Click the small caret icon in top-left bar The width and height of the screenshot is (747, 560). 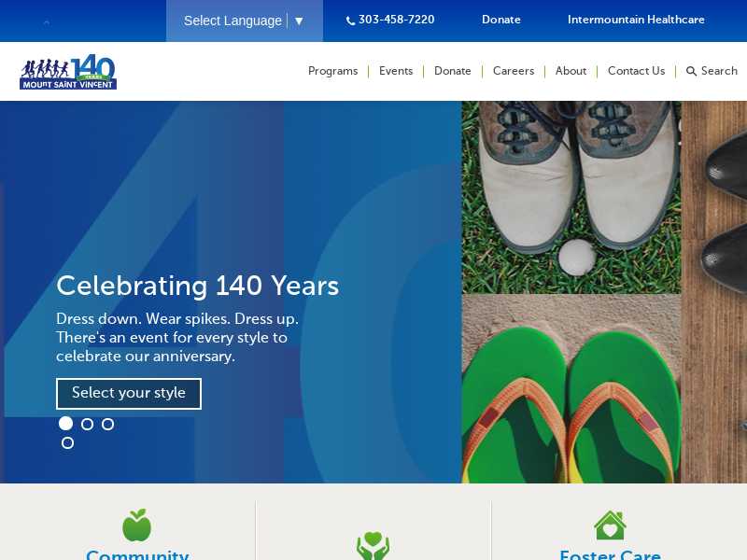[46, 21]
